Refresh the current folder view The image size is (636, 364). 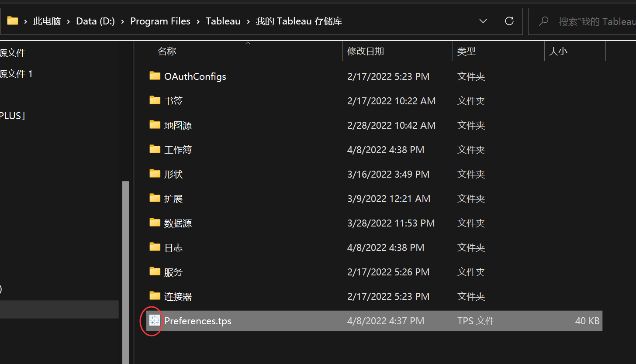click(x=509, y=21)
